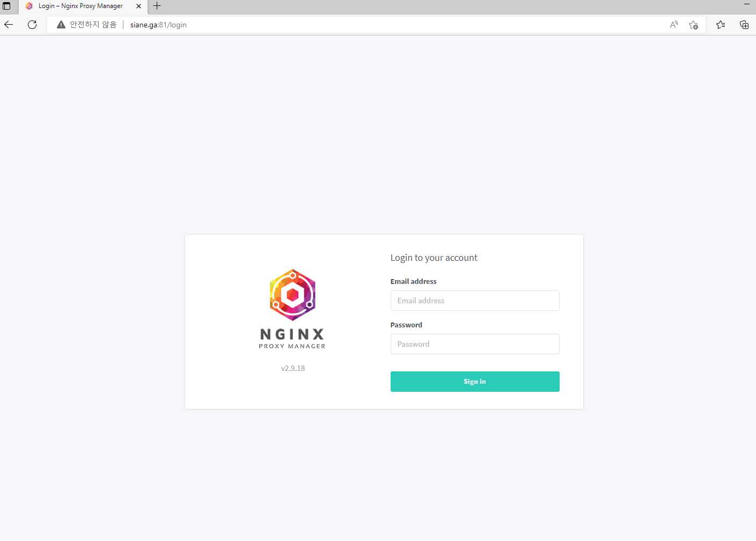
Task: Open the Favorites list icon
Action: 721,25
